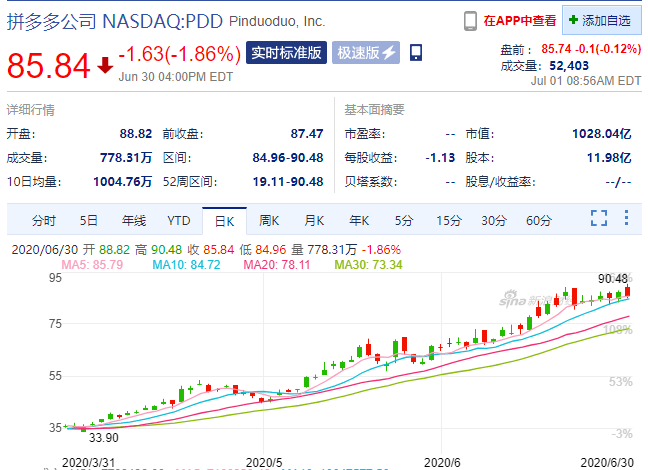Click the 拼多多公司 NASDAQ:PDD title
This screenshot has height=470, width=648.
[x=115, y=21]
